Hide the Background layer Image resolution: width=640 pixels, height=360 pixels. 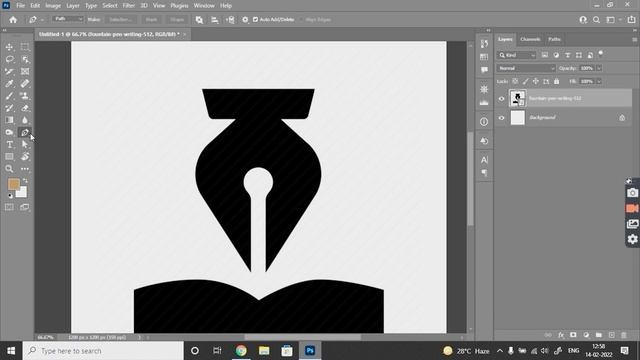tap(502, 118)
